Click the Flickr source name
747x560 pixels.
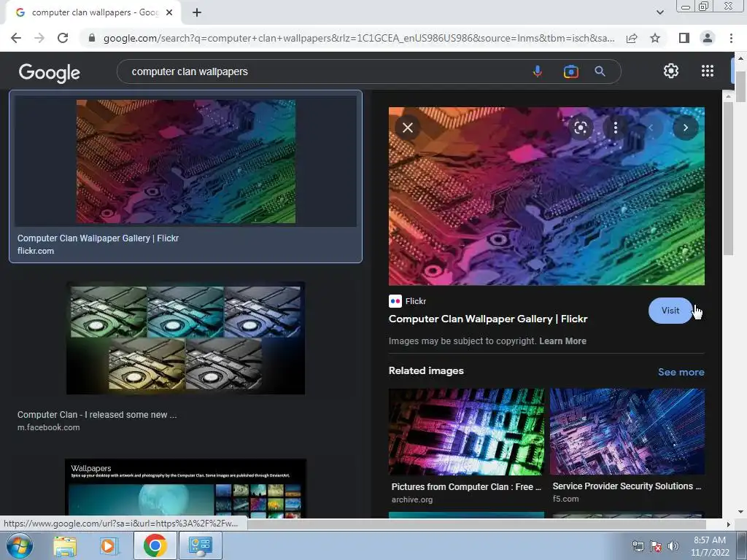click(415, 301)
